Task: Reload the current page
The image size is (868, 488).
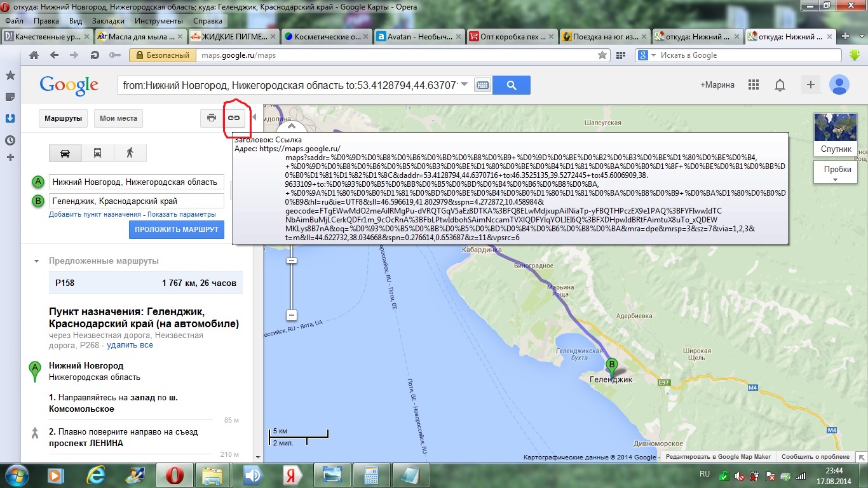Action: (94, 55)
